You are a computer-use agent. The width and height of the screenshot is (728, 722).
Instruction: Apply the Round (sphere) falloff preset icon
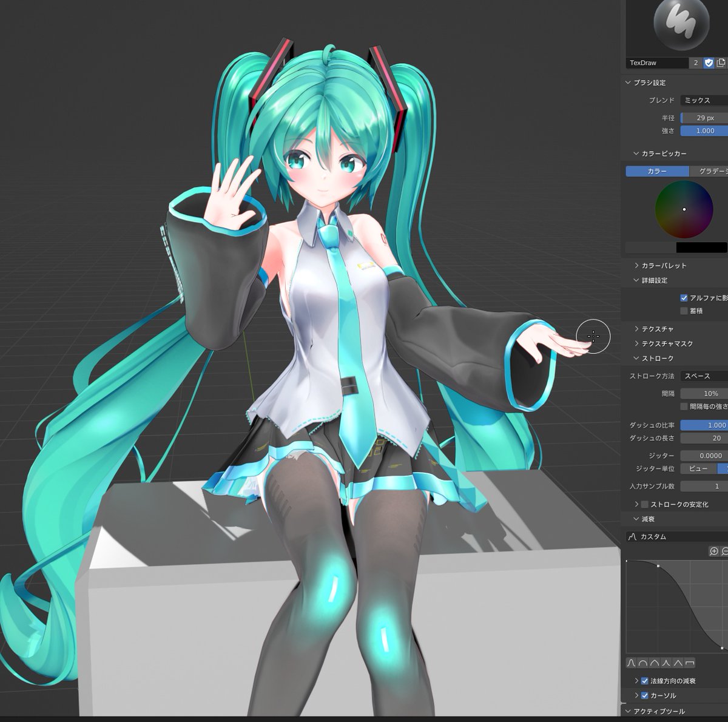point(642,663)
